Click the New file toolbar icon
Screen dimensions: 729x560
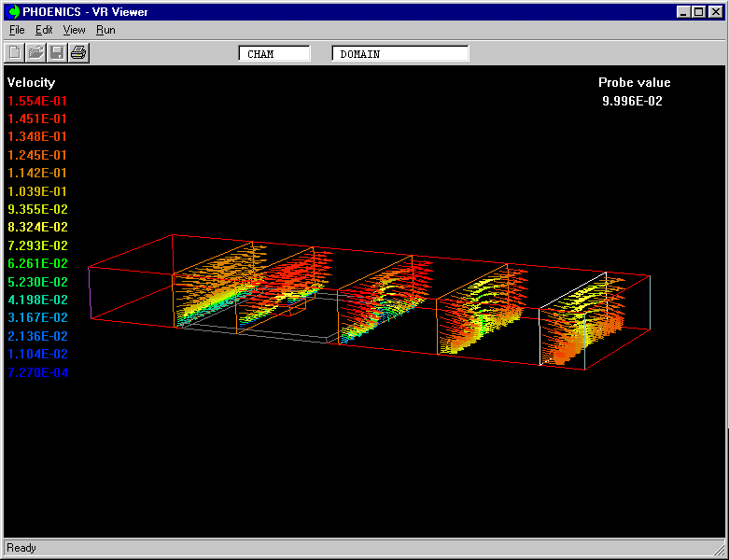[x=15, y=52]
